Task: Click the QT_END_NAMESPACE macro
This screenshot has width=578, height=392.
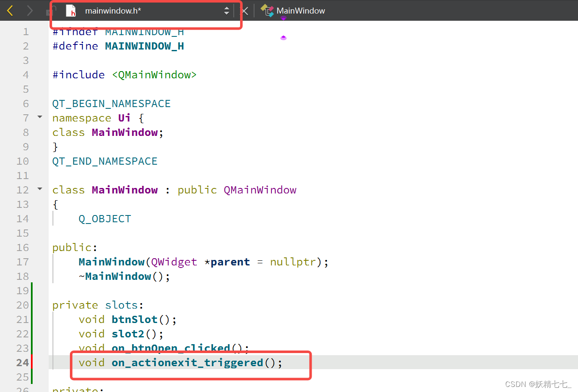Action: (x=105, y=161)
